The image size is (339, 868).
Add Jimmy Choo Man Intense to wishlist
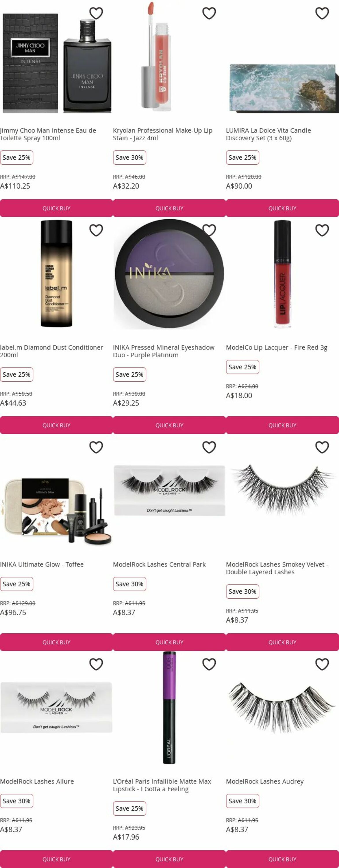[x=96, y=13]
